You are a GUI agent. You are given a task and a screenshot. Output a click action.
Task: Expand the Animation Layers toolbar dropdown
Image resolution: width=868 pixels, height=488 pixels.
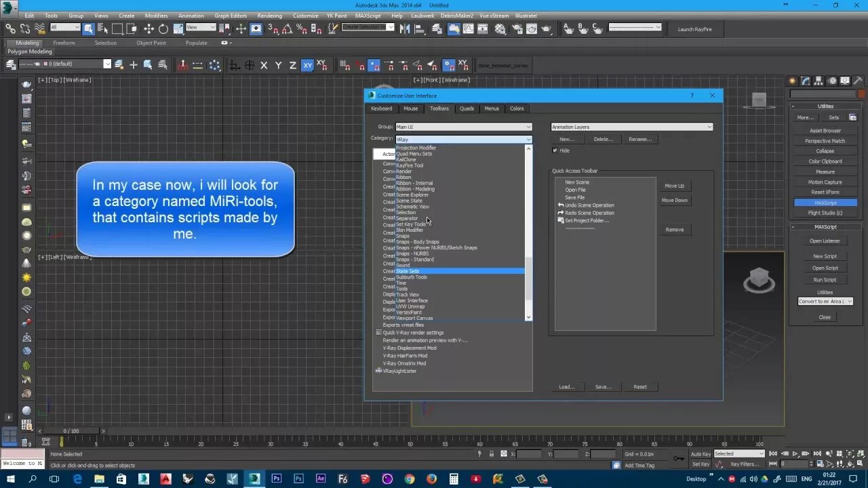pos(632,127)
